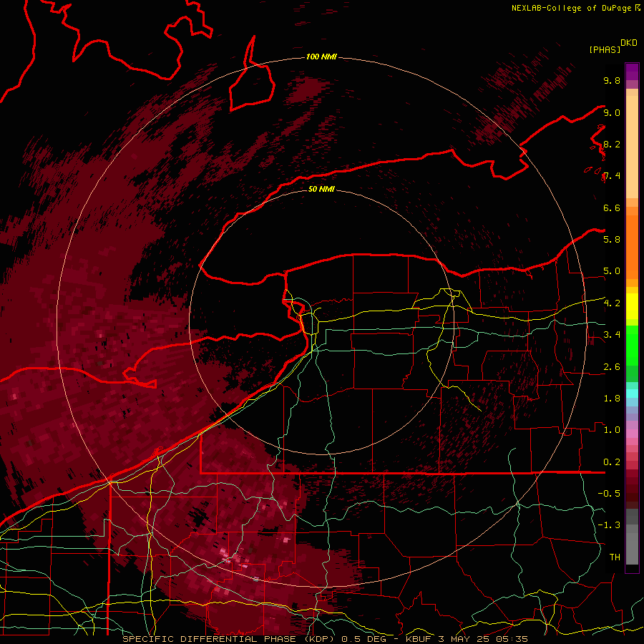
Task: Click the 50 NMI range ring label
Action: 321,189
